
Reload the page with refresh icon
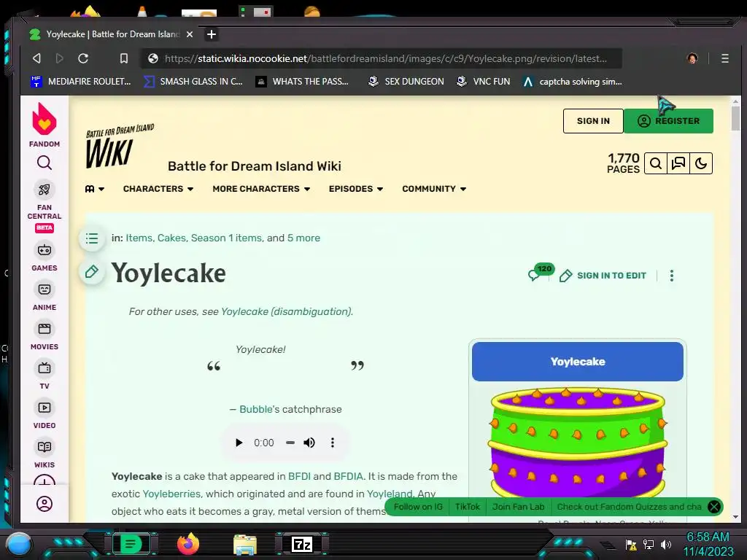coord(83,58)
